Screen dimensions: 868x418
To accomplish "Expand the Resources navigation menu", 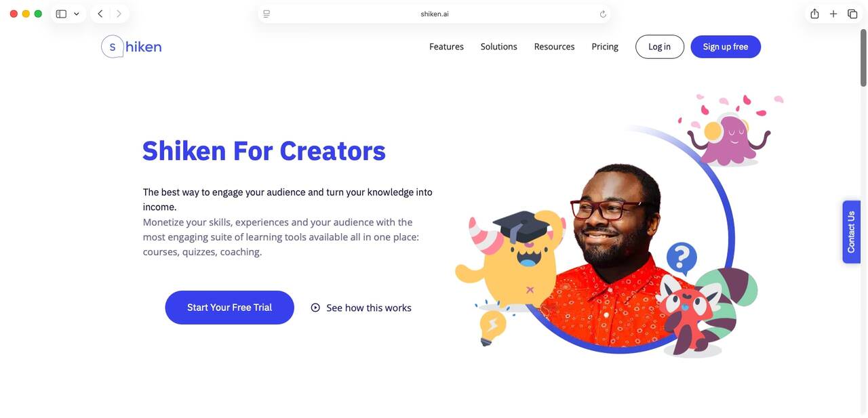I will point(554,47).
